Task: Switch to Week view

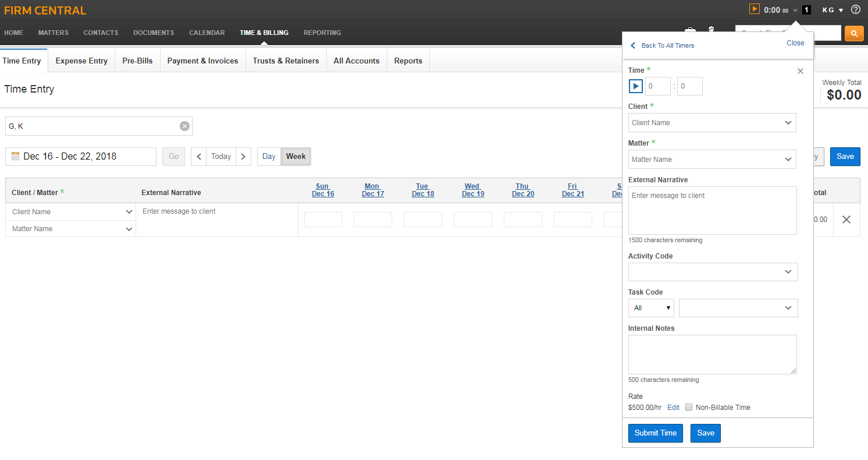Action: pyautogui.click(x=296, y=157)
